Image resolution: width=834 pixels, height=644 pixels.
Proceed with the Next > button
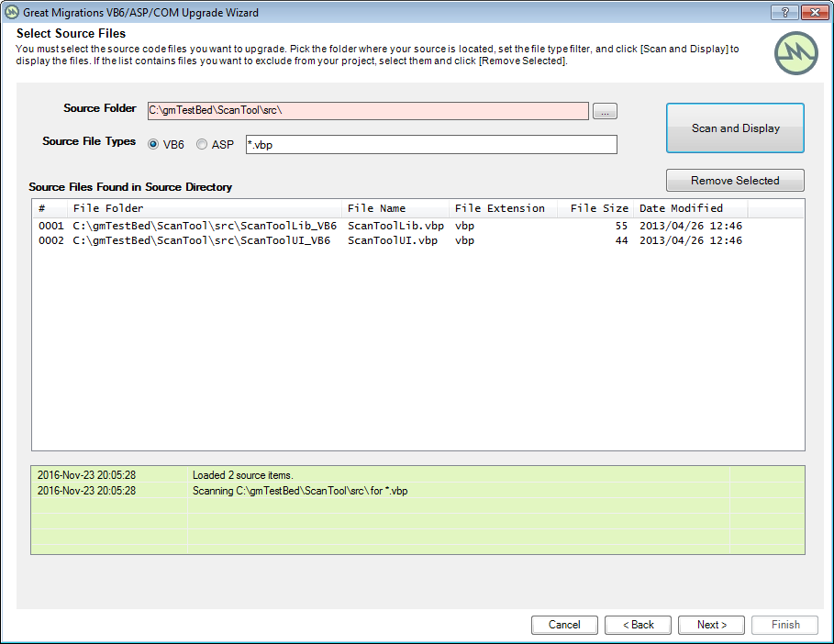(711, 625)
